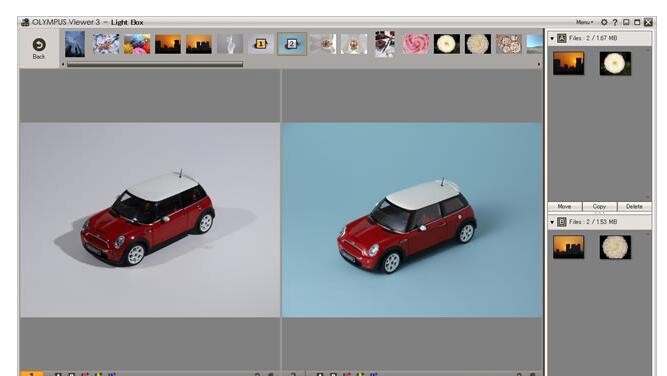Image resolution: width=667 pixels, height=376 pixels.
Task: Select the highlighted car thumbnail marked 2
Action: (292, 44)
